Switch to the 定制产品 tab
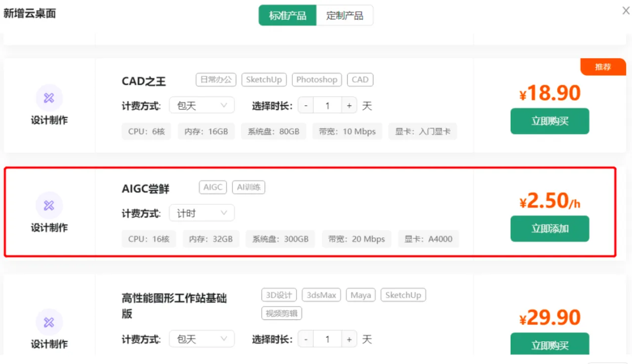Viewport: 632px width, 364px height. pyautogui.click(x=345, y=15)
